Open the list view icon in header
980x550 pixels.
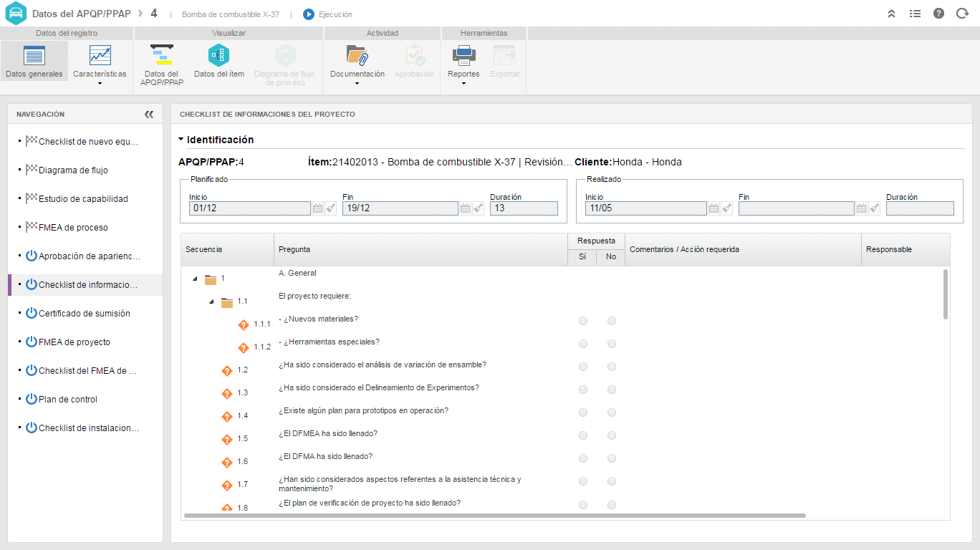[915, 14]
